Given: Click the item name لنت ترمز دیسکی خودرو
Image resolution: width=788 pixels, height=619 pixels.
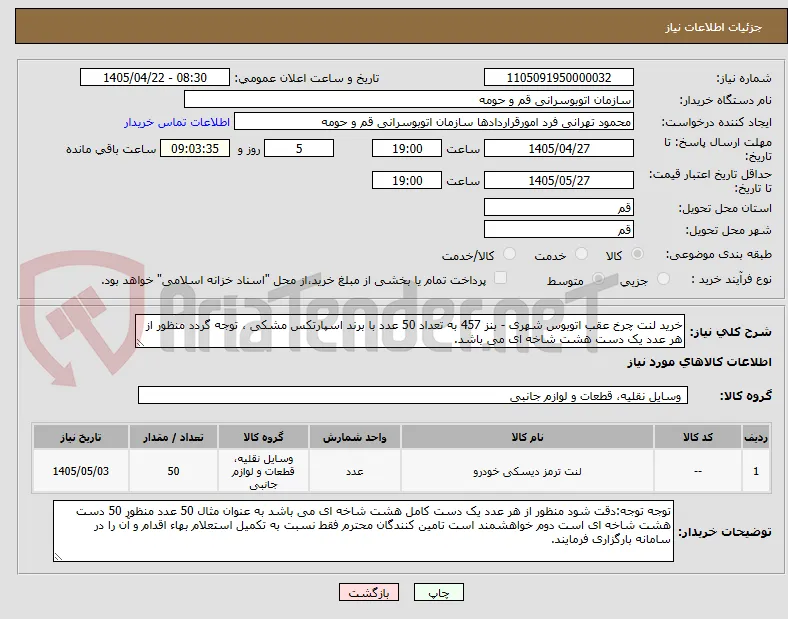Looking at the screenshot, I should point(527,471).
